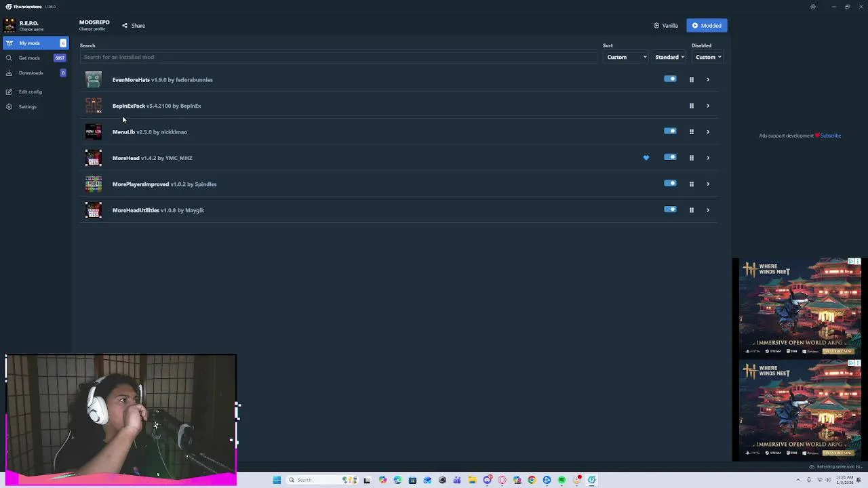Click the Settings gear sidebar icon
This screenshot has height=488, width=868.
point(9,106)
